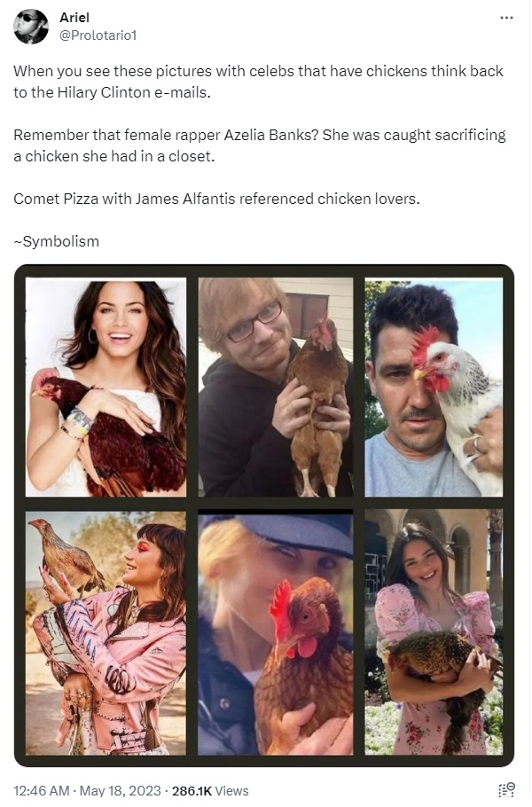Image resolution: width=532 pixels, height=807 pixels.
Task: Open the photo of woman in white holding red hen
Action: 106,387
